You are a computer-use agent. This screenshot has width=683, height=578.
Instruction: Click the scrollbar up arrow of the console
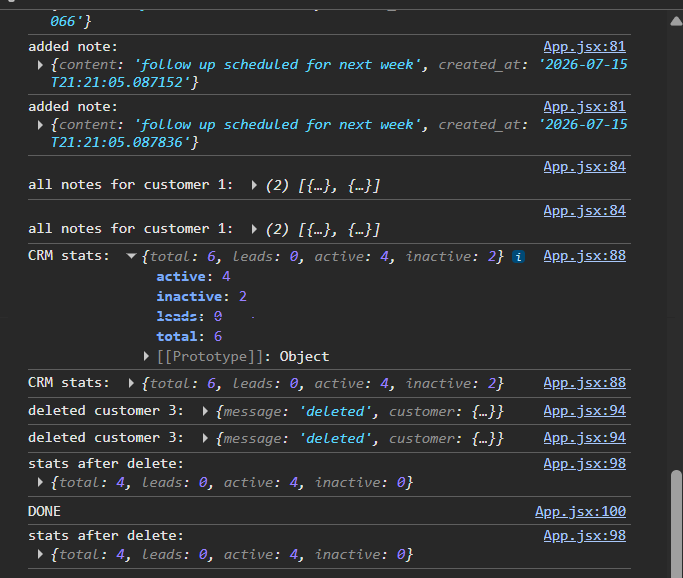click(676, 21)
